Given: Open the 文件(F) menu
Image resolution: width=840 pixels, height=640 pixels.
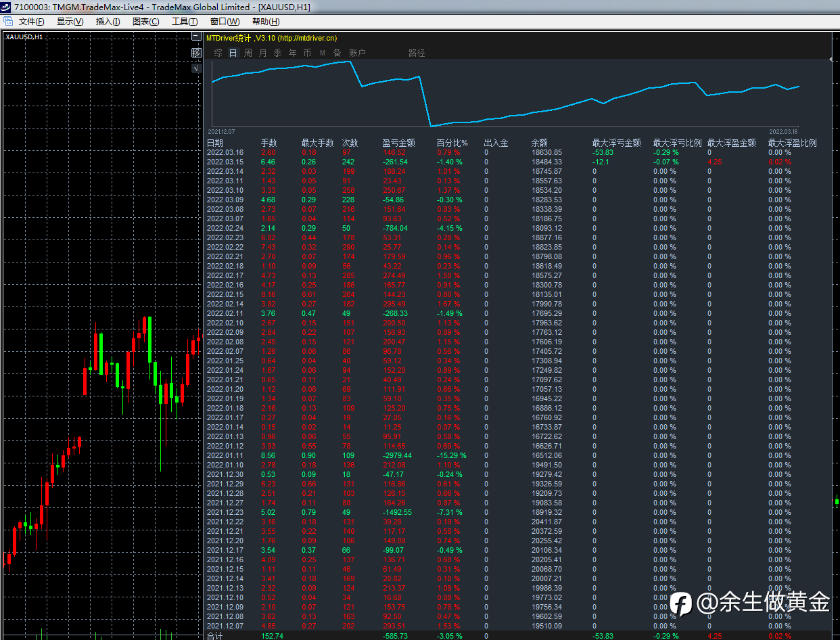Looking at the screenshot, I should (x=31, y=22).
